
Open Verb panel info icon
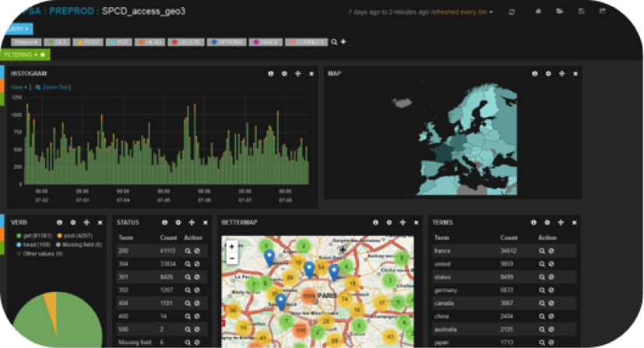click(59, 223)
